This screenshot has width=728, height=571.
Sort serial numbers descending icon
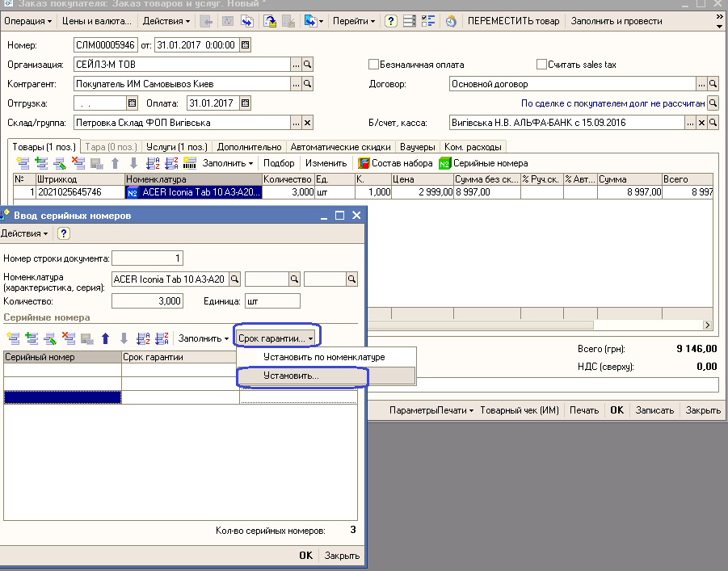click(x=162, y=338)
